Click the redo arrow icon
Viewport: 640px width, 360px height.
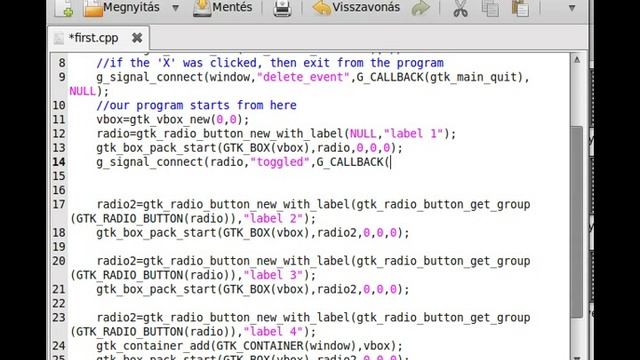[420, 8]
